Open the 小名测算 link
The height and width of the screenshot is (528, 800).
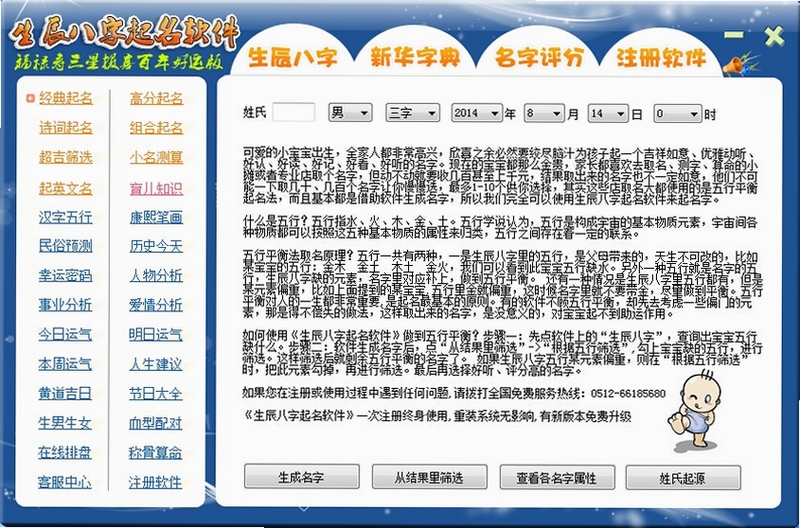[156, 157]
